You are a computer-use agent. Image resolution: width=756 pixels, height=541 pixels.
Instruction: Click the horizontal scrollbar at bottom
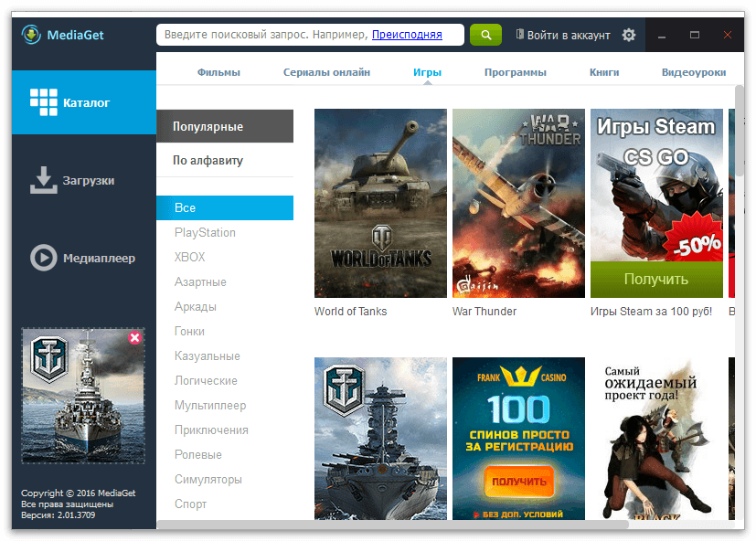(392, 525)
